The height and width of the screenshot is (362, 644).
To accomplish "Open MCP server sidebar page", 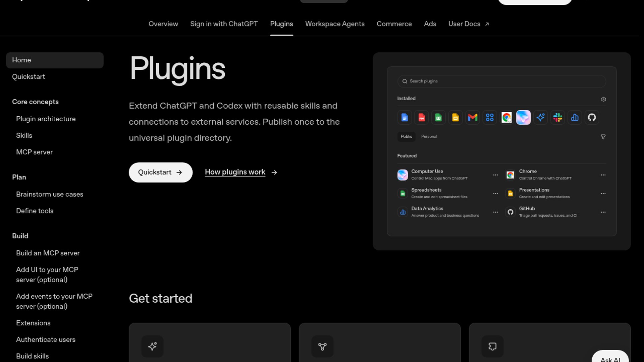I will pyautogui.click(x=35, y=152).
